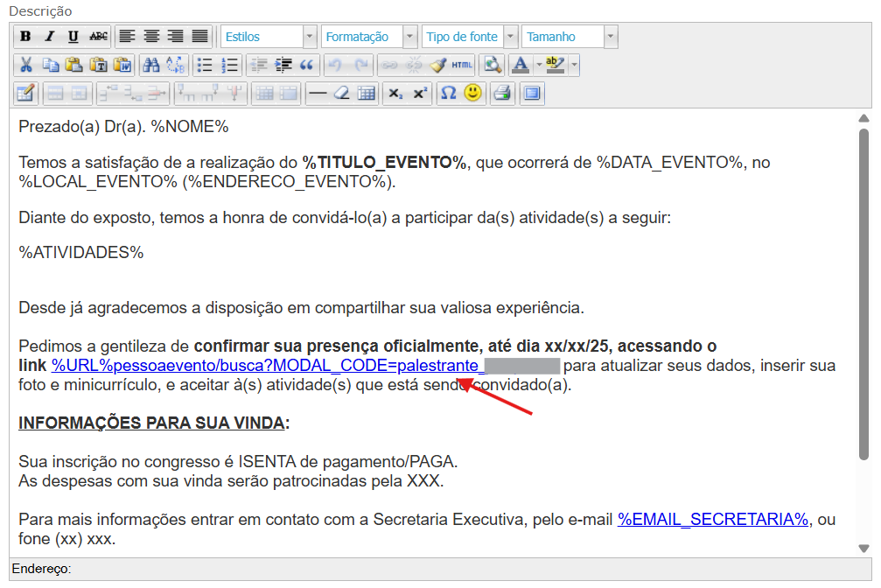Viewport: 881px width, 588px height.
Task: Print the content with the printer icon
Action: pos(502,93)
